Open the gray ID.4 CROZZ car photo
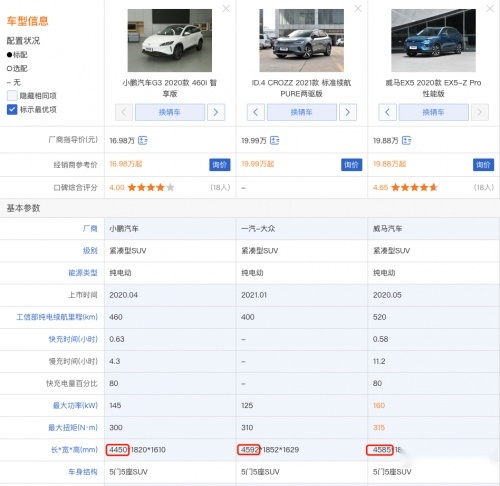 click(x=302, y=40)
